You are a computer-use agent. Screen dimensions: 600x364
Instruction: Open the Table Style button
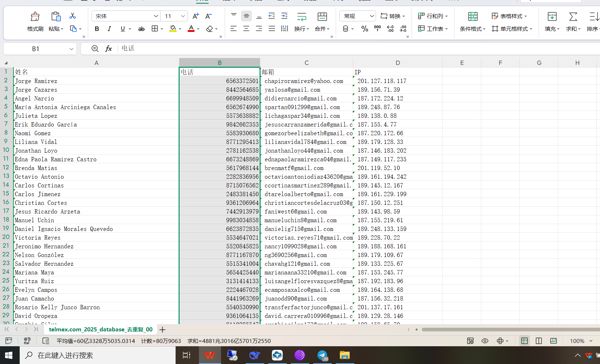tap(509, 16)
